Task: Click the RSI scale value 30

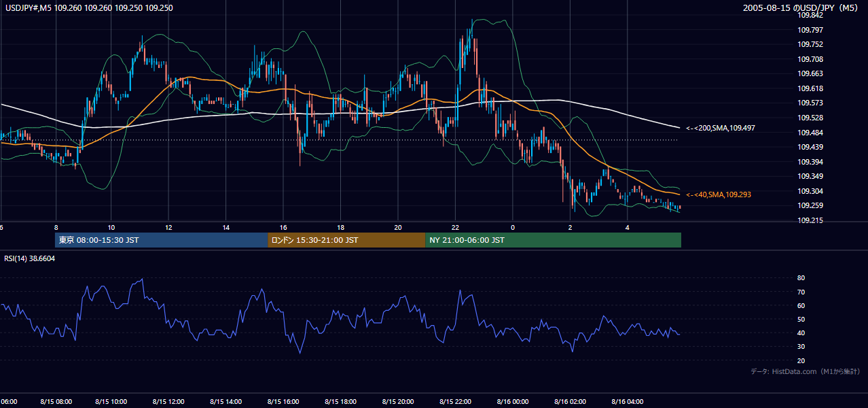Action: click(x=801, y=347)
